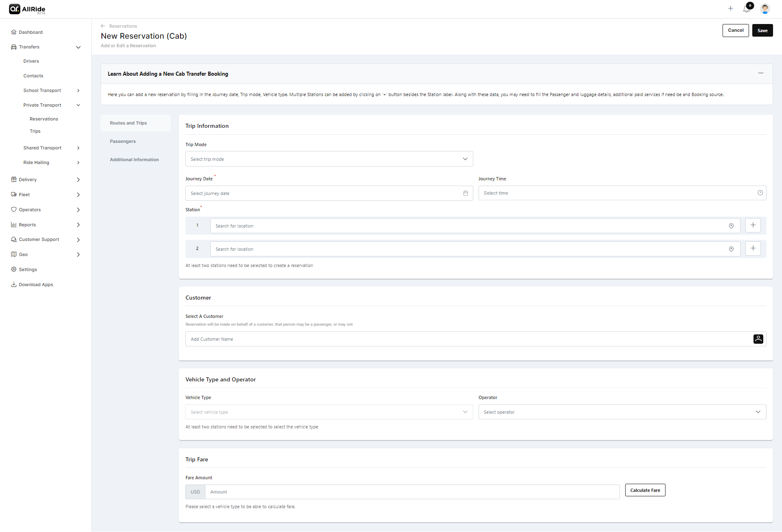The width and height of the screenshot is (782, 532).
Task: Click the plus icon in top bar
Action: (731, 9)
